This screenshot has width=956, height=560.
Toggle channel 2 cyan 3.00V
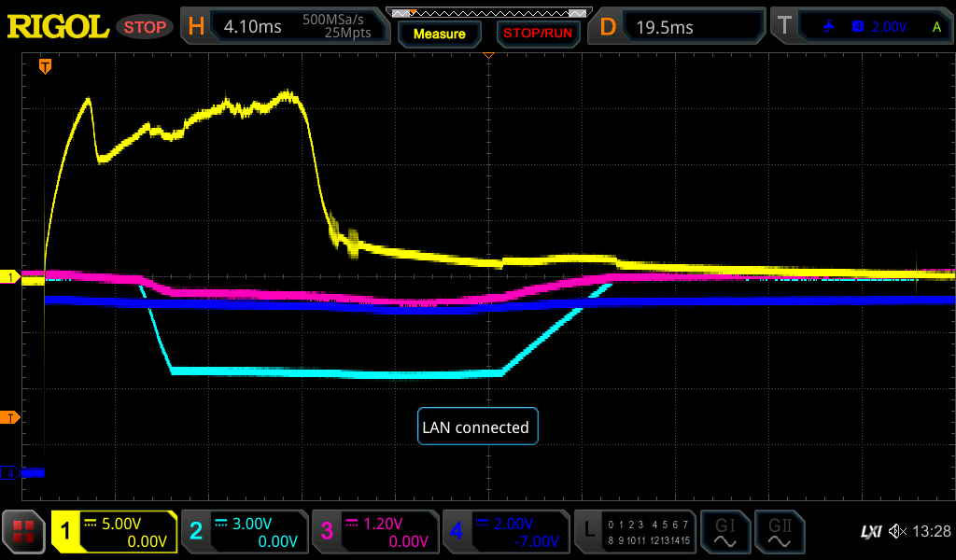(x=243, y=532)
